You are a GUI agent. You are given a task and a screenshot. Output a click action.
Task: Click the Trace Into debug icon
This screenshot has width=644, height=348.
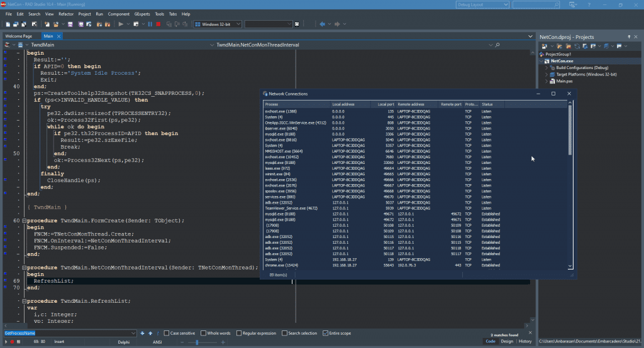169,24
